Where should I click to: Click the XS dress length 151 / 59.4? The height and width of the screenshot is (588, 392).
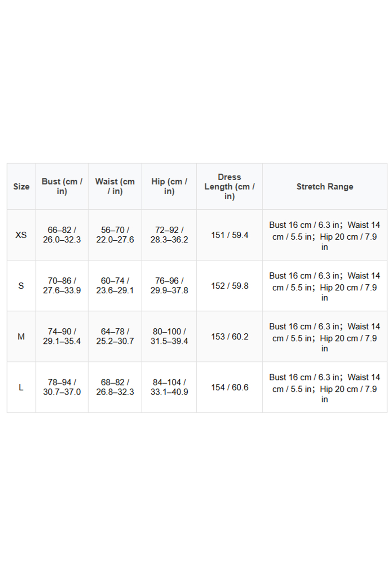tap(230, 235)
